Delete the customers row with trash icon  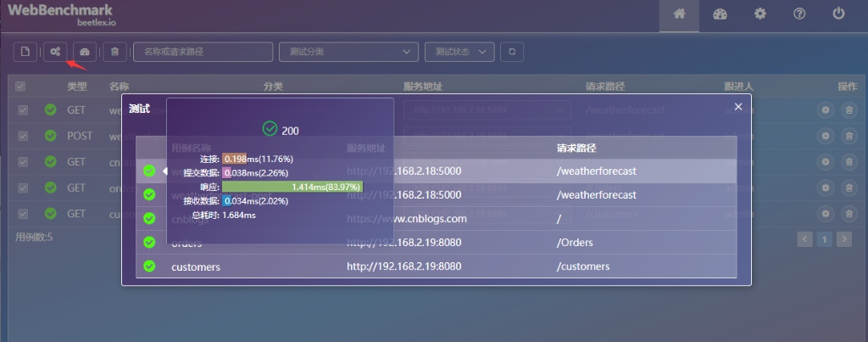coord(849,213)
